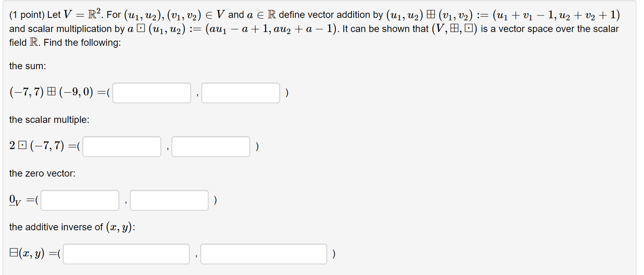This screenshot has width=644, height=275.
Task: Select the text 'the sum:'
Action: point(27,66)
